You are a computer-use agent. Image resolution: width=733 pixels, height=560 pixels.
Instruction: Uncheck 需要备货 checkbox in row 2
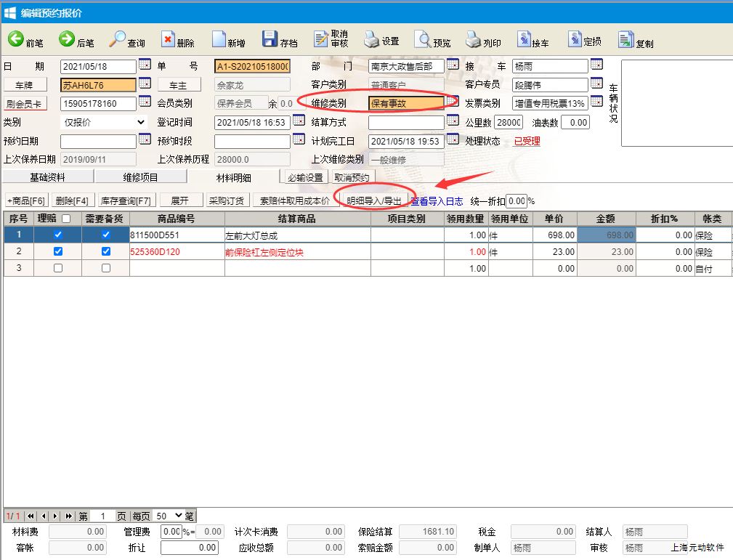tap(106, 251)
